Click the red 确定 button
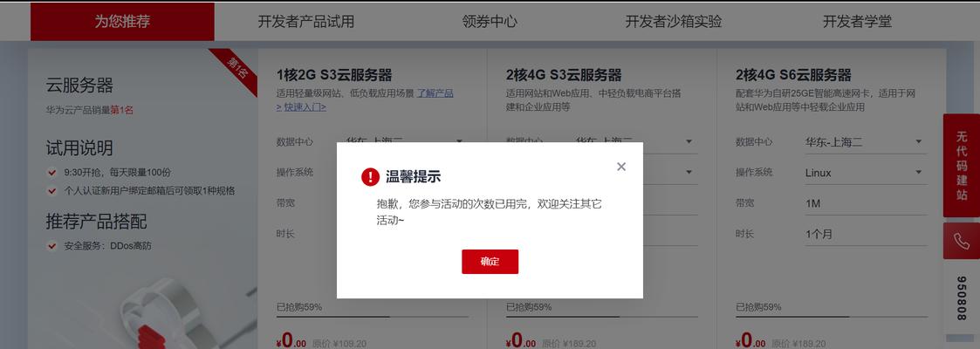 point(490,262)
